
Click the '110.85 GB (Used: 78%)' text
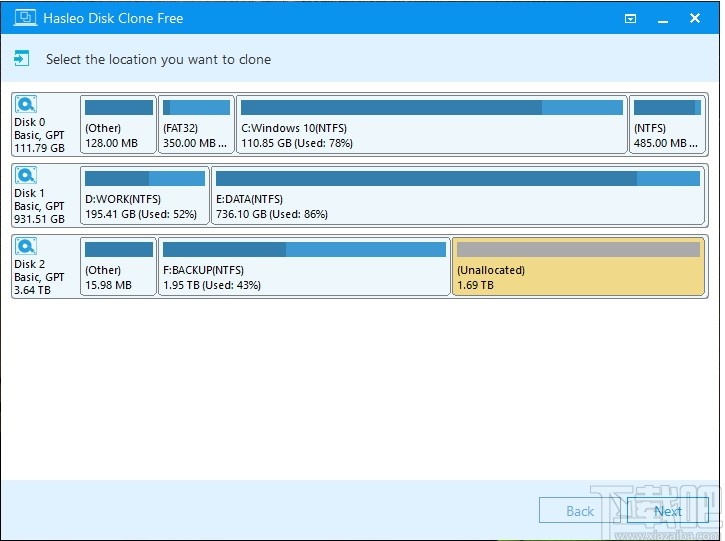(x=297, y=143)
